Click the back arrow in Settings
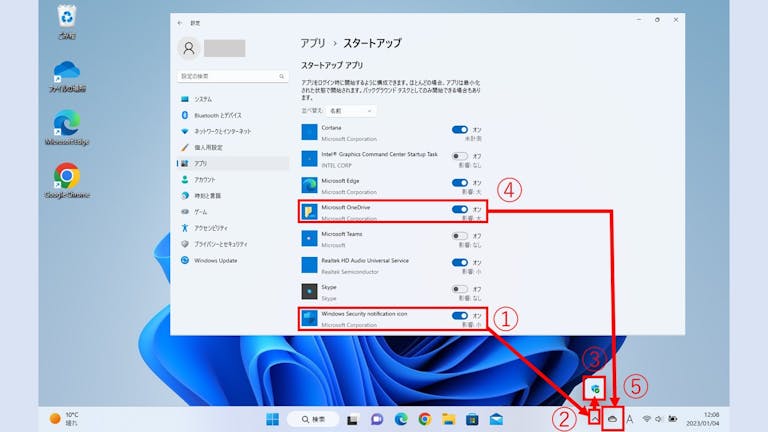Screen dimensions: 768x432 coord(180,23)
